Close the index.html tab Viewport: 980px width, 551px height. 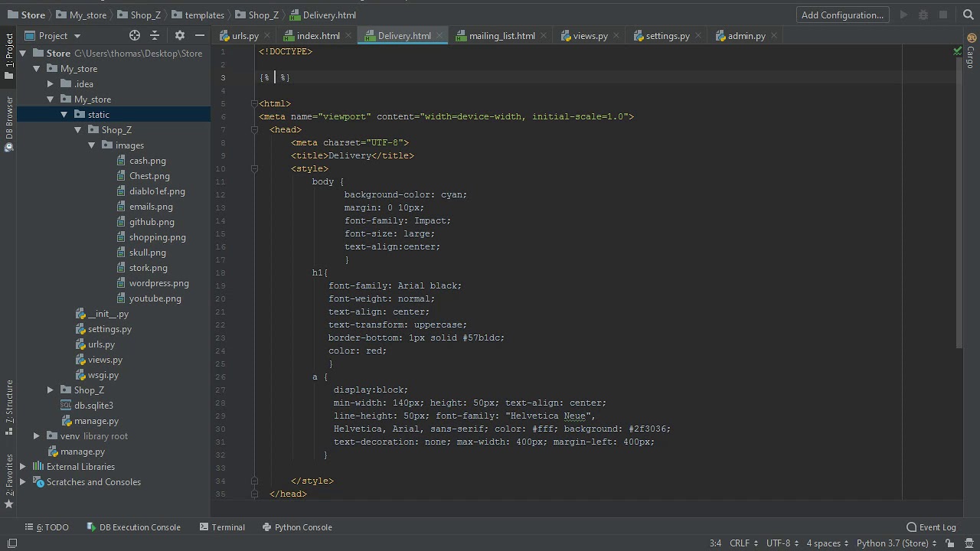click(x=348, y=35)
